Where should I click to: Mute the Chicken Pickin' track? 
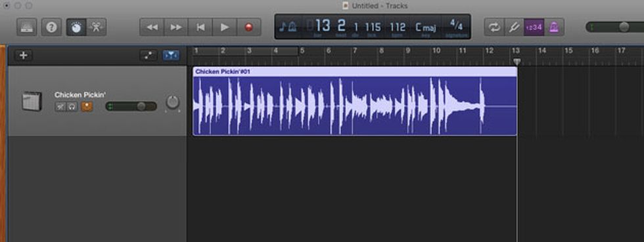60,107
